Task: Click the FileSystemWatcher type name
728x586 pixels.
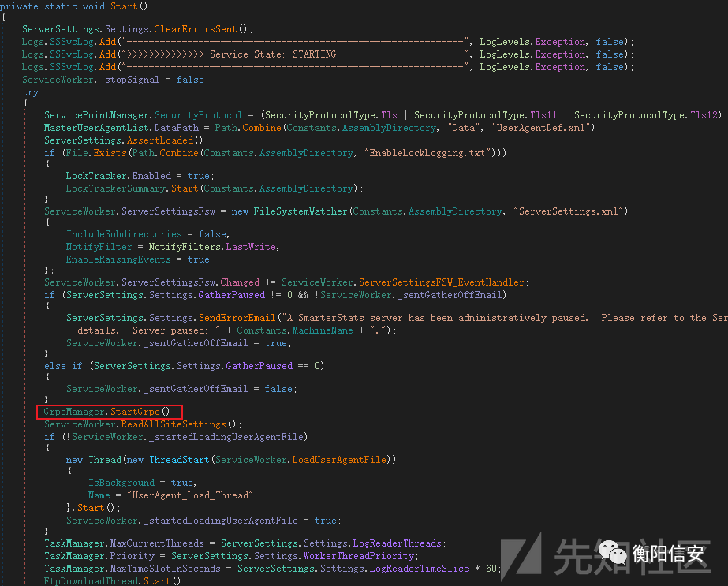Action: pyautogui.click(x=300, y=211)
